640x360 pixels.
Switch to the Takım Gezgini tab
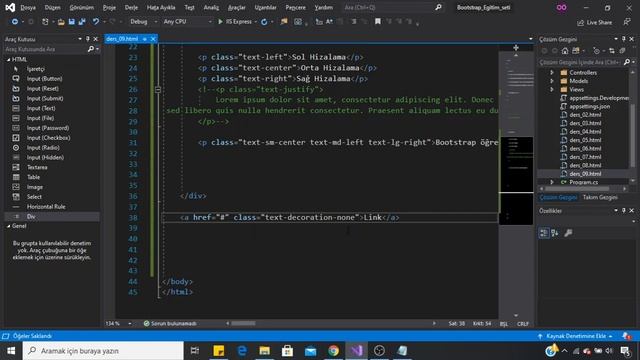(600, 198)
